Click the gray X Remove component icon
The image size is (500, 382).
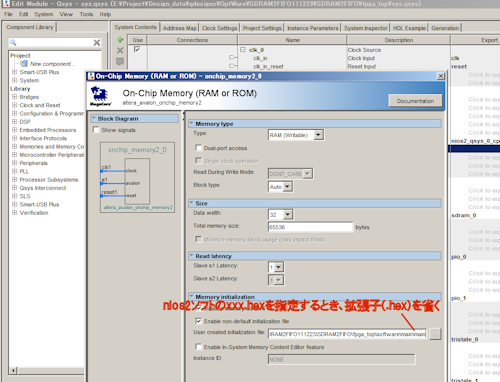tap(120, 50)
